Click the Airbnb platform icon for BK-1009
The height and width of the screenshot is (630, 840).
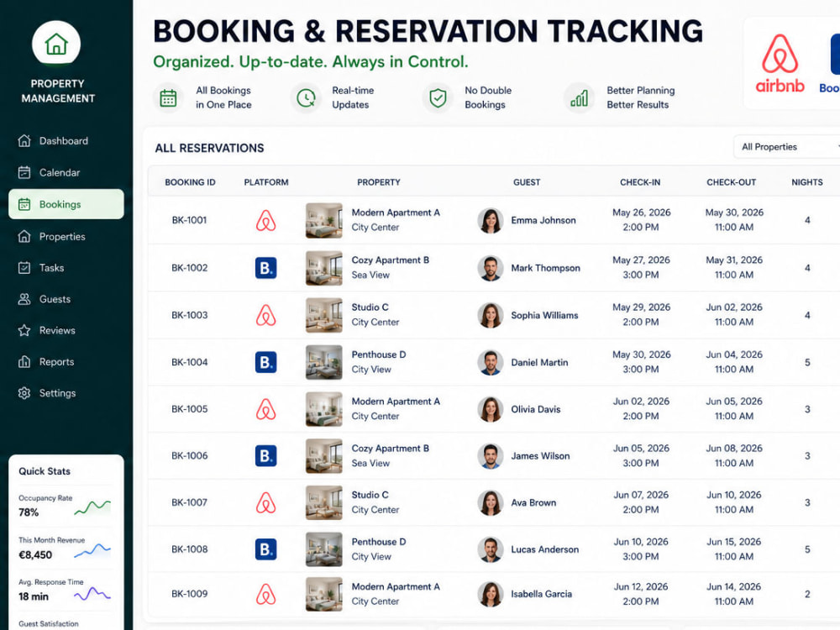[265, 594]
